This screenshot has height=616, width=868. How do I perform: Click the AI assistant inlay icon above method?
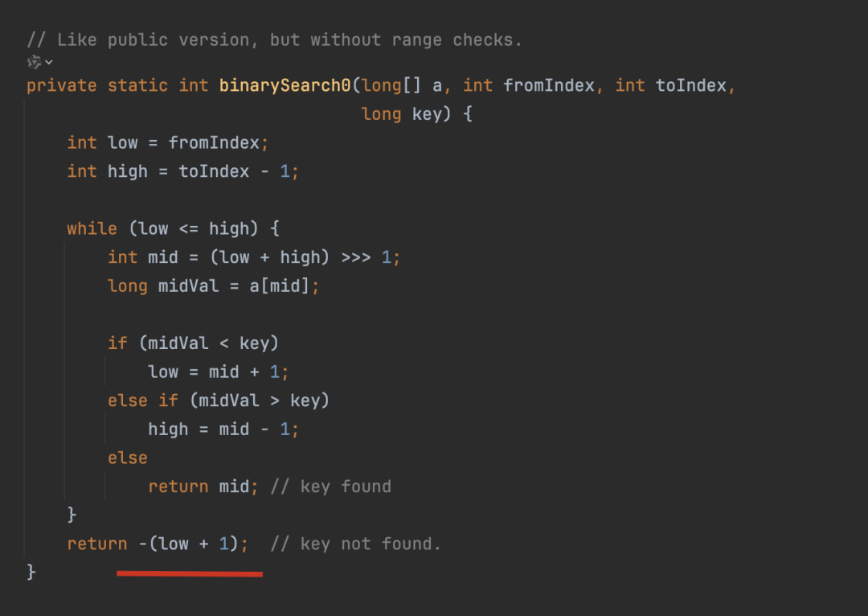point(35,62)
